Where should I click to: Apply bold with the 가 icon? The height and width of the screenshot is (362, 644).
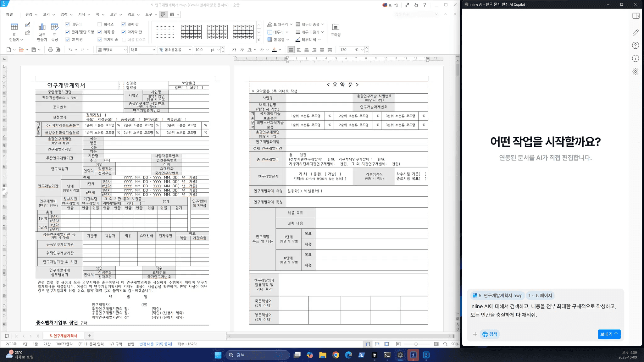[x=234, y=50]
